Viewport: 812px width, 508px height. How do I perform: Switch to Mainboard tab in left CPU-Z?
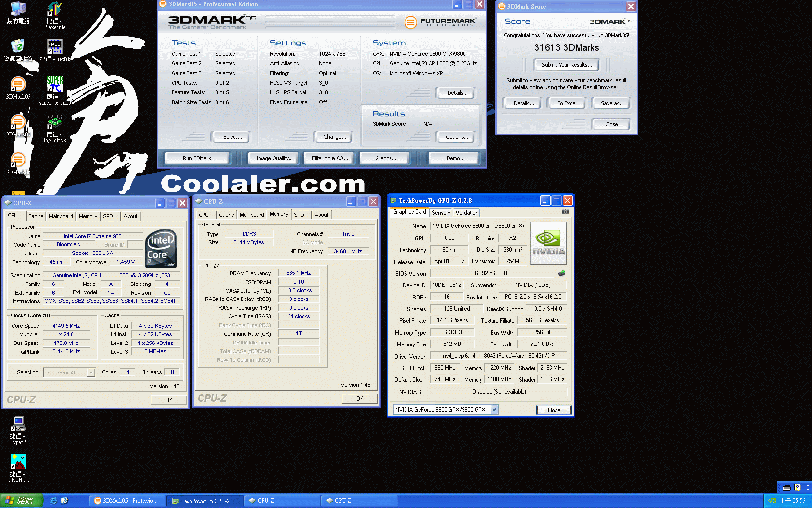61,216
